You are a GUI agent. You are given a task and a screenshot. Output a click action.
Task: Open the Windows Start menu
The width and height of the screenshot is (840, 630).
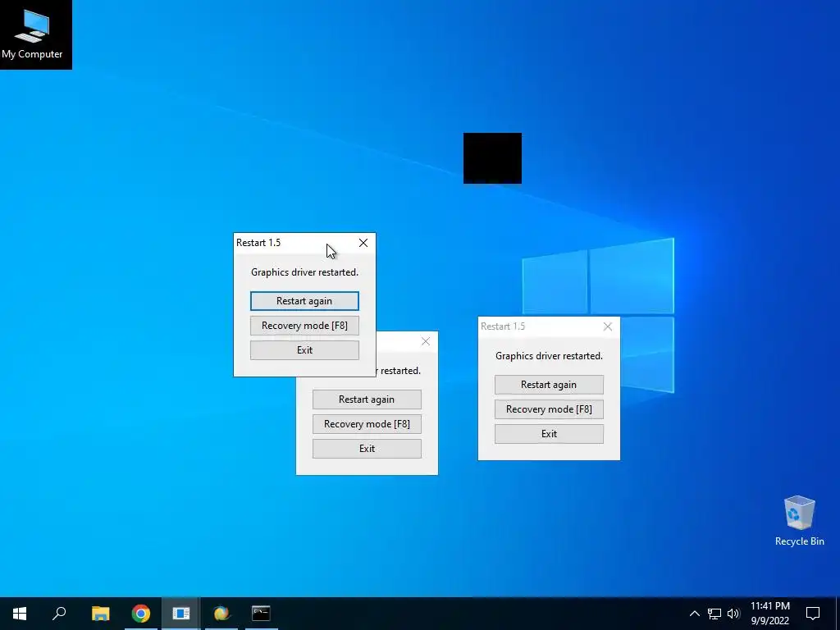click(x=20, y=614)
